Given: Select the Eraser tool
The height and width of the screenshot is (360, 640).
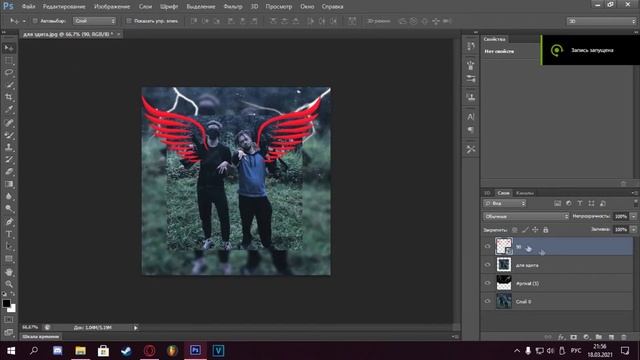Looking at the screenshot, I should tap(9, 171).
